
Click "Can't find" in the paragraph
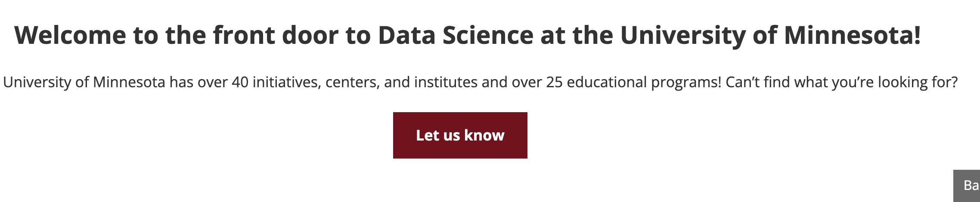click(757, 82)
